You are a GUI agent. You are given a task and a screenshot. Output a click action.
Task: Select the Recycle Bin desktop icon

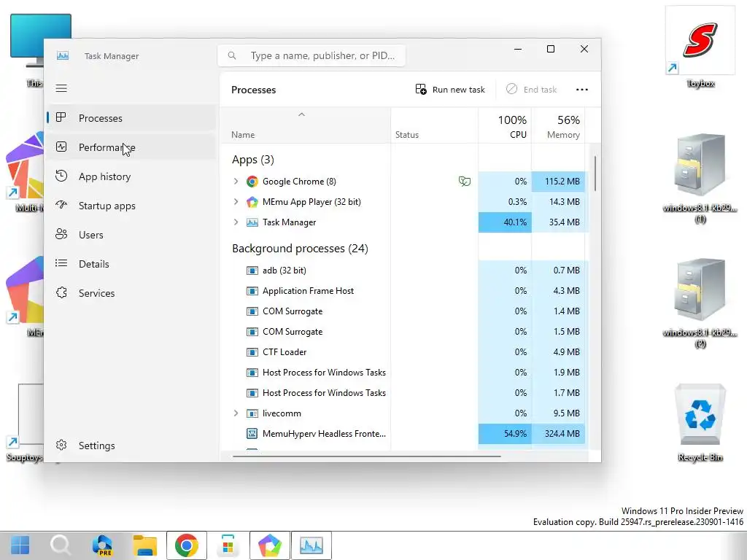pyautogui.click(x=700, y=423)
